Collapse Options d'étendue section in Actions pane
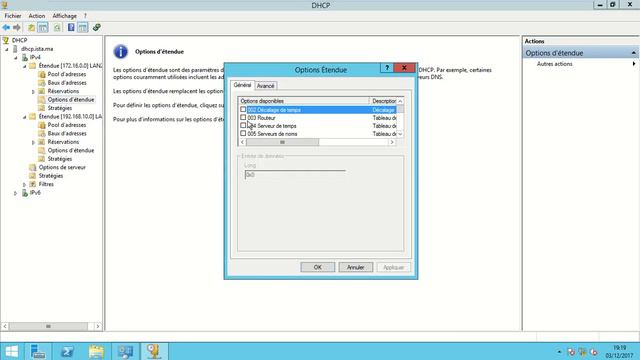Image resolution: width=640 pixels, height=360 pixels. [633, 53]
